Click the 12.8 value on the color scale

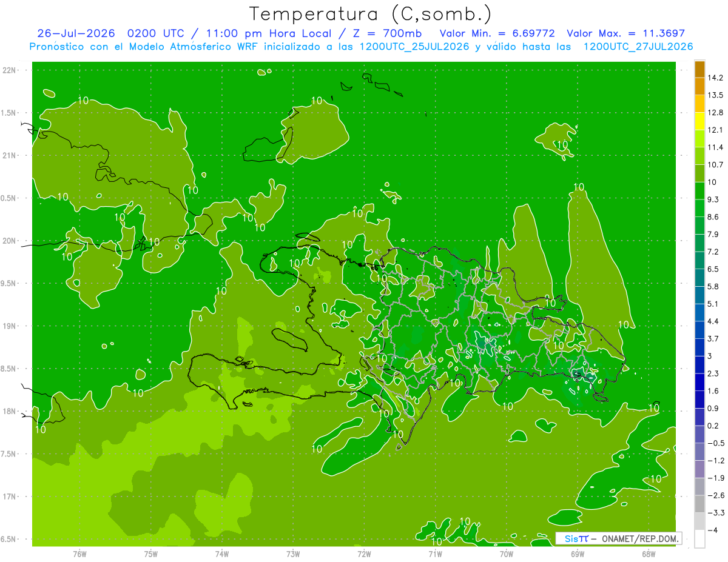tap(715, 113)
